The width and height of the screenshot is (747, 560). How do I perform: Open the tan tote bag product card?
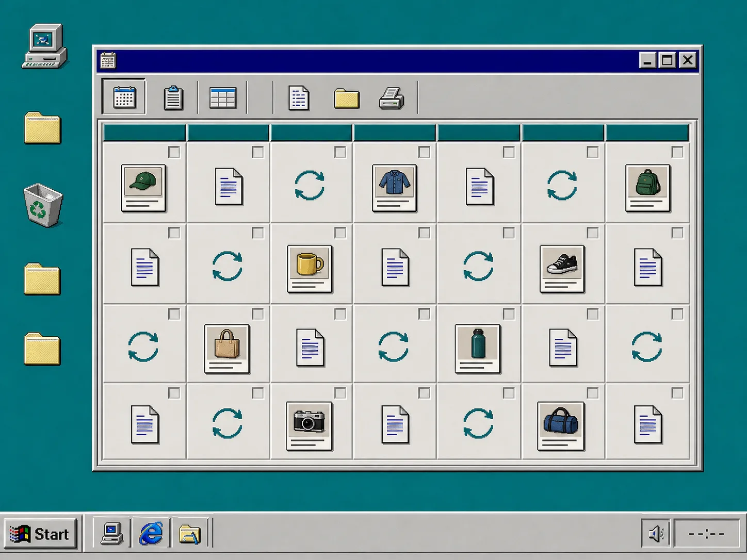click(x=227, y=349)
